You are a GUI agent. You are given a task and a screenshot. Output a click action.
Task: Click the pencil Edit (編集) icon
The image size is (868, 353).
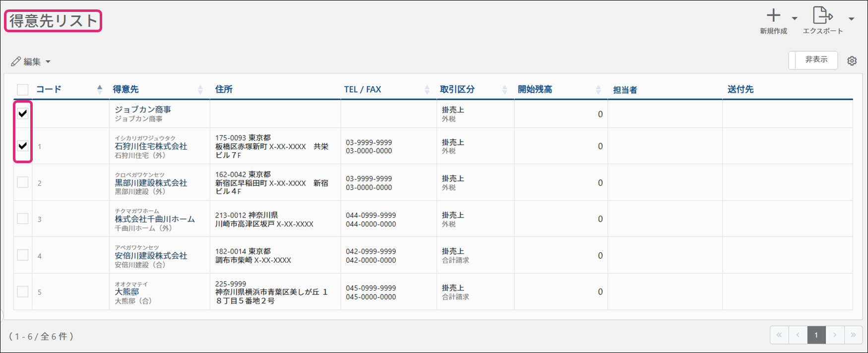click(x=16, y=61)
